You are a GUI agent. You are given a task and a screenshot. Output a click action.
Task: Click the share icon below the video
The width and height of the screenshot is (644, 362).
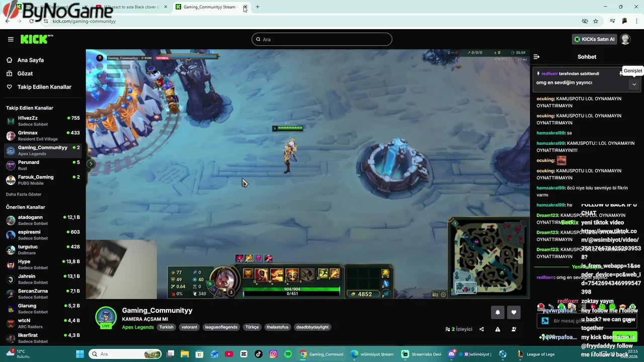(x=481, y=329)
